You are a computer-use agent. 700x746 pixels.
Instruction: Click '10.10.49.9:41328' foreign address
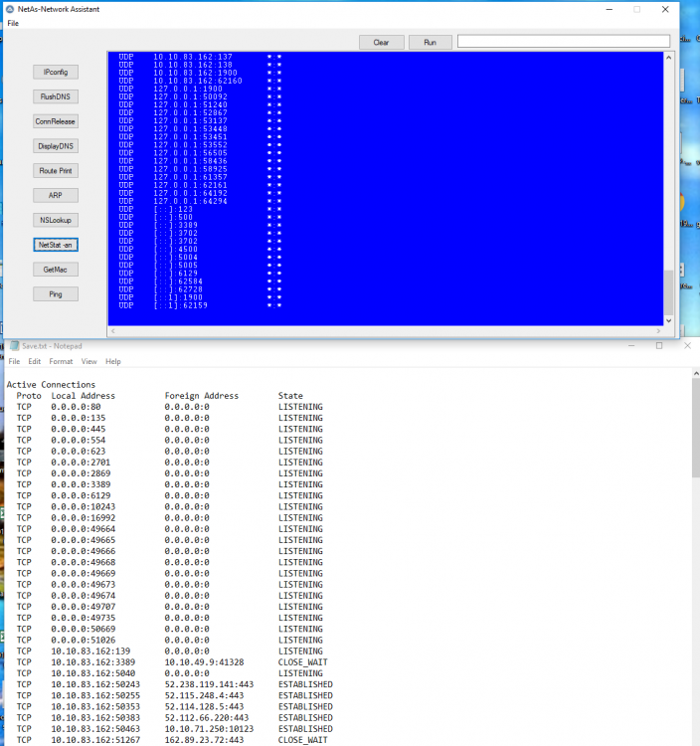point(204,662)
